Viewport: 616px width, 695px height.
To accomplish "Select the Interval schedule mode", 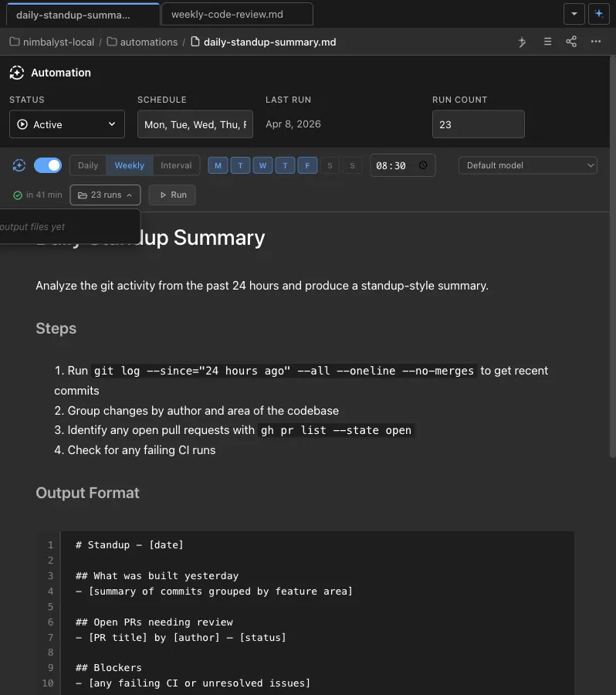I will pos(176,165).
